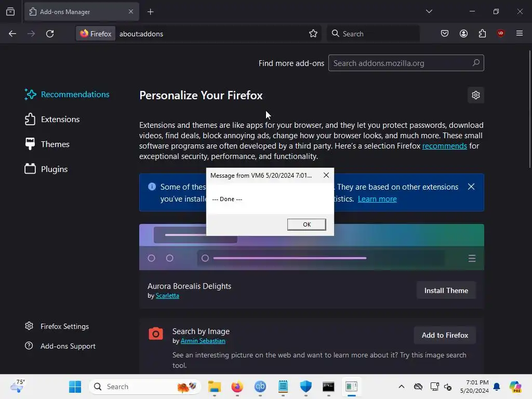Image resolution: width=532 pixels, height=399 pixels.
Task: Click the taskbar Search box
Action: [145, 387]
